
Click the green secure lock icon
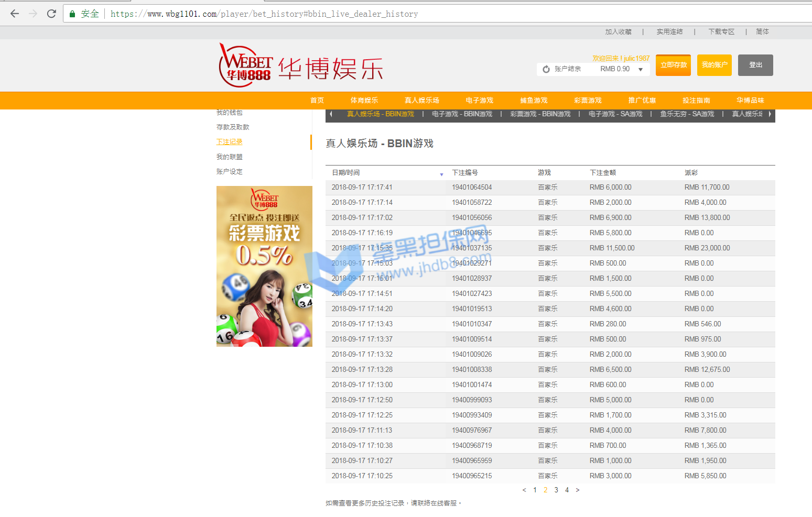(x=72, y=14)
